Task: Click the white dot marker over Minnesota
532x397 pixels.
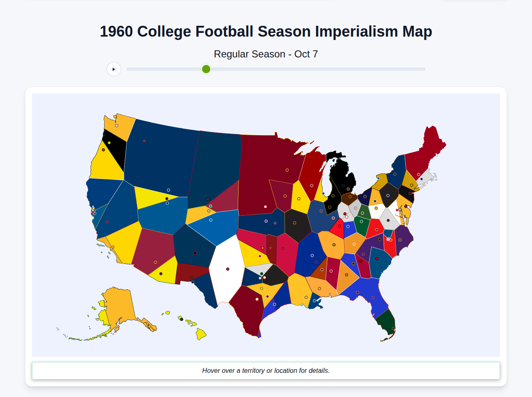Action: (265, 206)
